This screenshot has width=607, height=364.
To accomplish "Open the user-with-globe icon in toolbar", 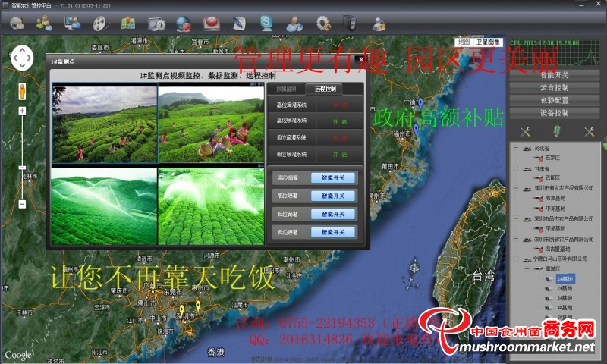I will click(294, 24).
